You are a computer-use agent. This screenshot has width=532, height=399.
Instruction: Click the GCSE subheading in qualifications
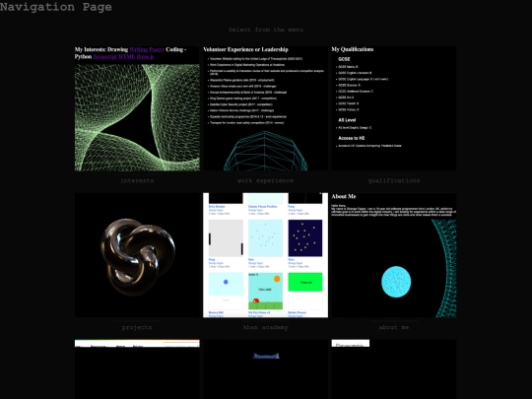pos(344,59)
